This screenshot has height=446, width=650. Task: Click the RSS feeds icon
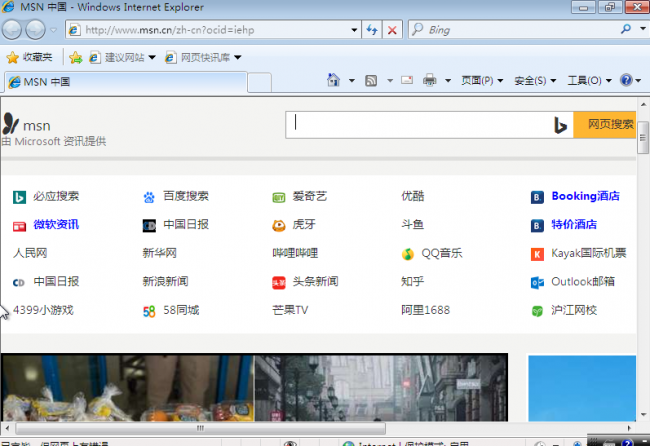[x=371, y=80]
